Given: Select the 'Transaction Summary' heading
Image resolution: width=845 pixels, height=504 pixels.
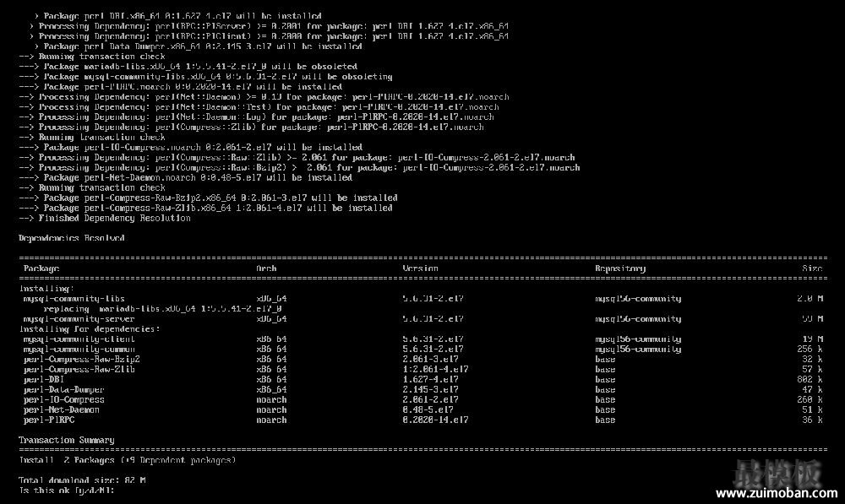Looking at the screenshot, I should 66,440.
